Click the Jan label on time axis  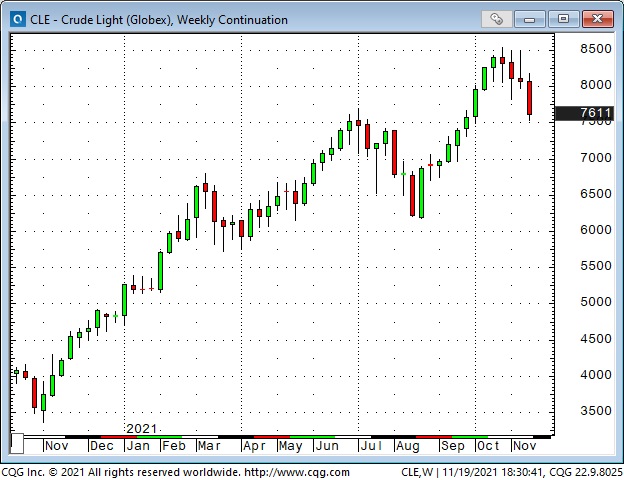tap(138, 446)
